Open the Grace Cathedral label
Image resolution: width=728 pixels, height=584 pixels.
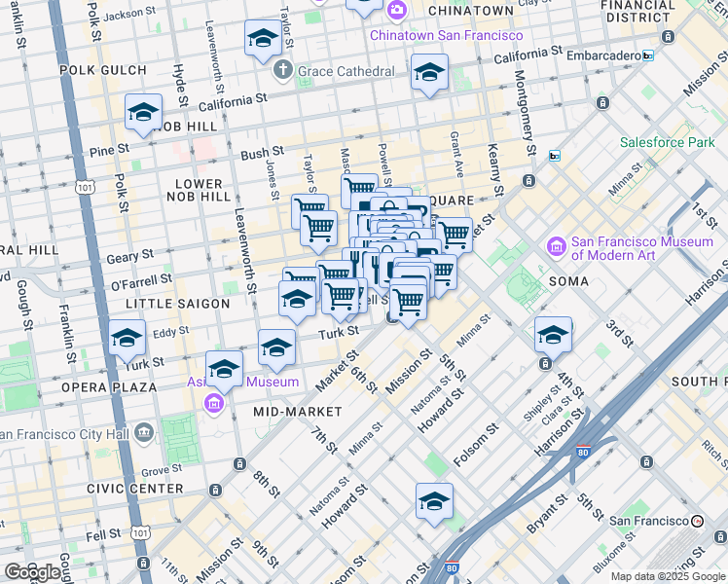click(346, 71)
